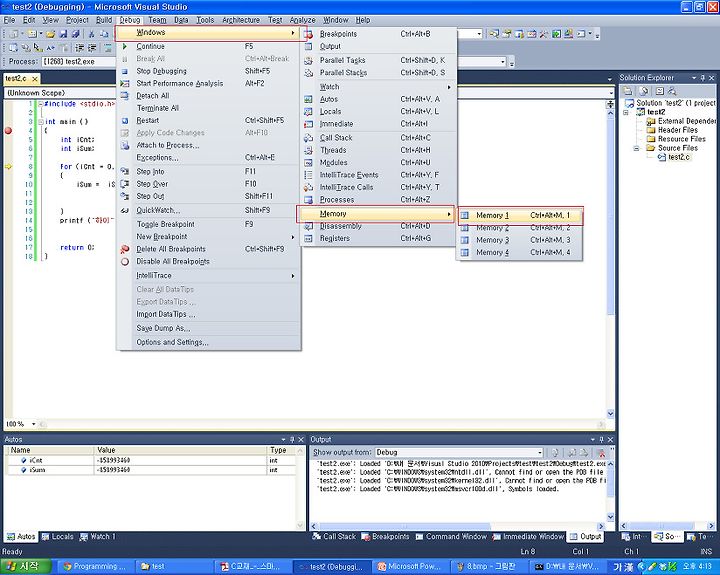720x575 pixels.
Task: Click the Threads icon in the submenu
Action: point(309,150)
